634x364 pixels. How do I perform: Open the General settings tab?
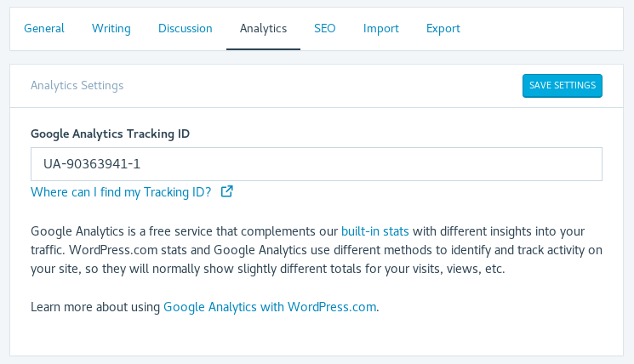tap(44, 28)
